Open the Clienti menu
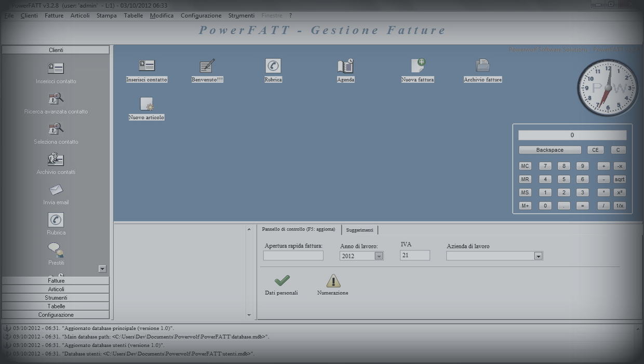Viewport: 644px width, 364px height. coord(29,16)
